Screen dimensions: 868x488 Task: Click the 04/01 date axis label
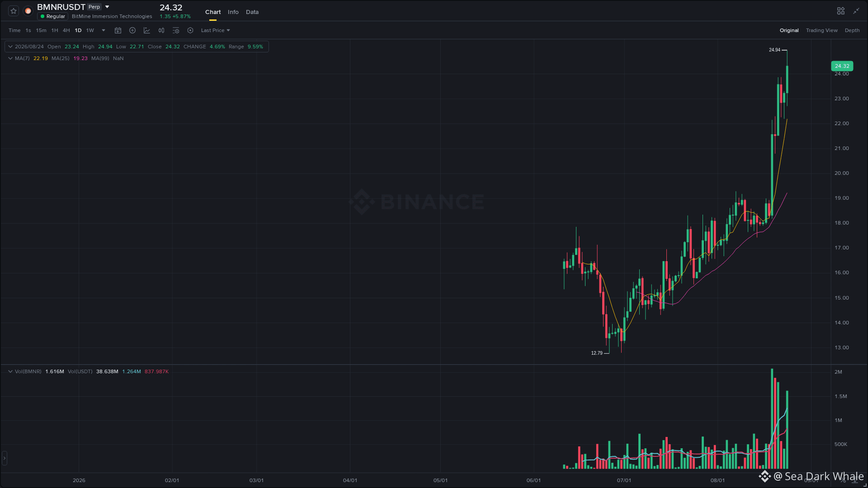click(x=350, y=480)
